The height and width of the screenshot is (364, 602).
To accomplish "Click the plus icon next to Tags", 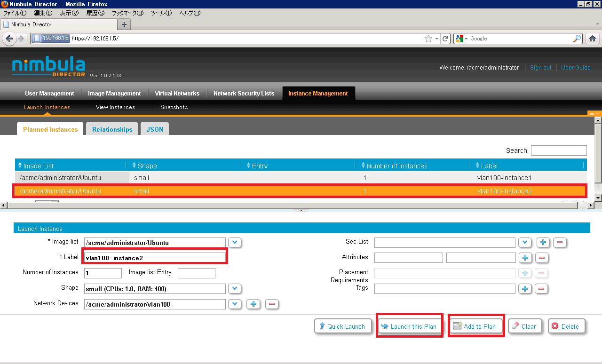I will pyautogui.click(x=525, y=289).
